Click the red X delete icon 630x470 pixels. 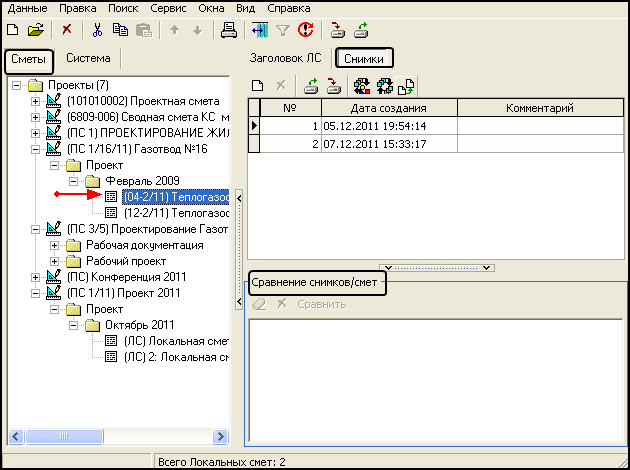click(x=67, y=31)
